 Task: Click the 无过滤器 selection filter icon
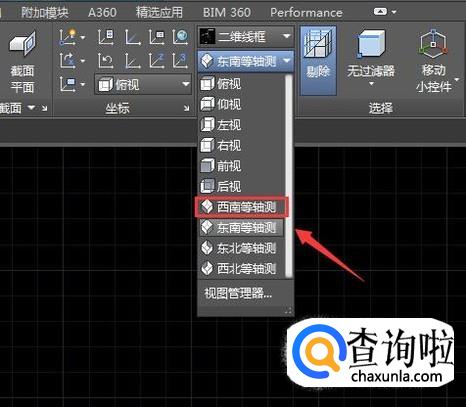click(371, 43)
